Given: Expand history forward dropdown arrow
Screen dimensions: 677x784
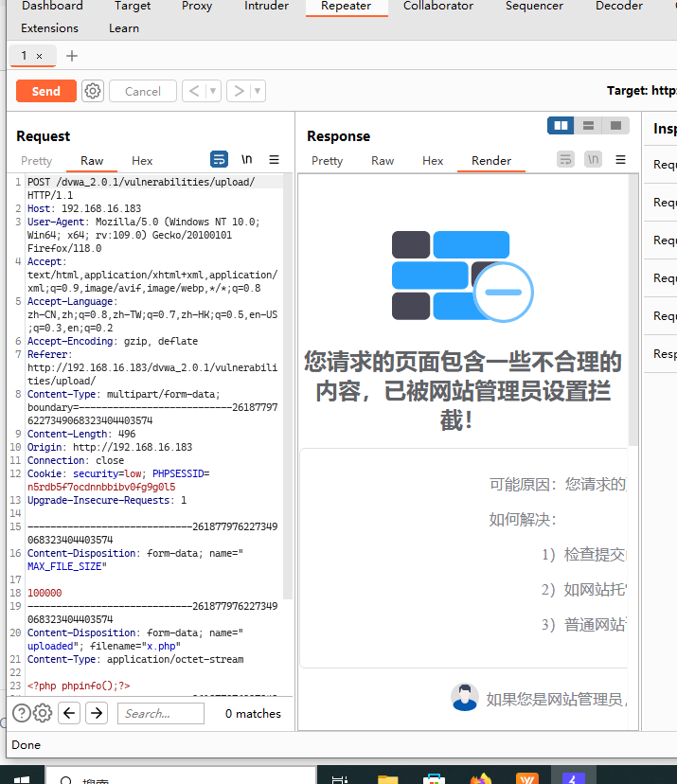Looking at the screenshot, I should click(x=258, y=91).
